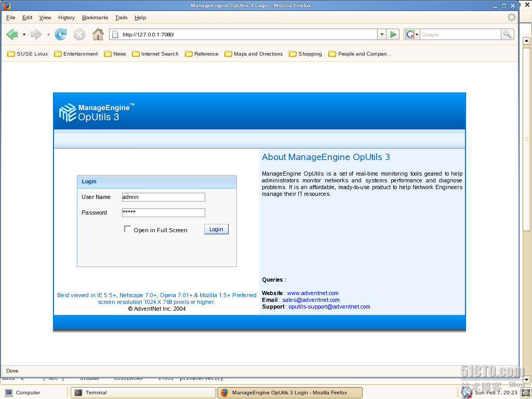Open the Internet Search bookmark folder
The width and height of the screenshot is (532, 399).
point(155,54)
